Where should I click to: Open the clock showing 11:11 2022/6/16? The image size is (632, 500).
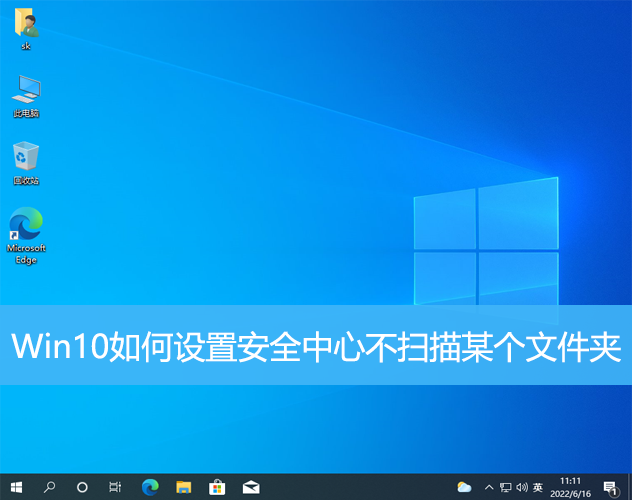coord(571,487)
